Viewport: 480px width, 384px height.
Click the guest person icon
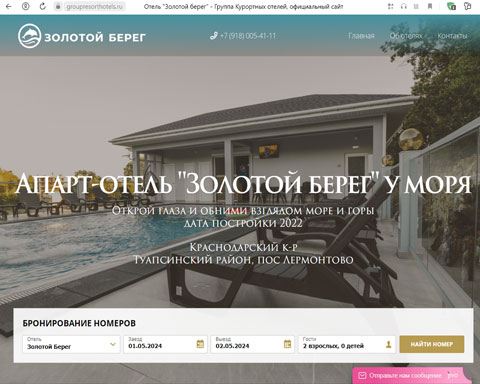click(388, 344)
